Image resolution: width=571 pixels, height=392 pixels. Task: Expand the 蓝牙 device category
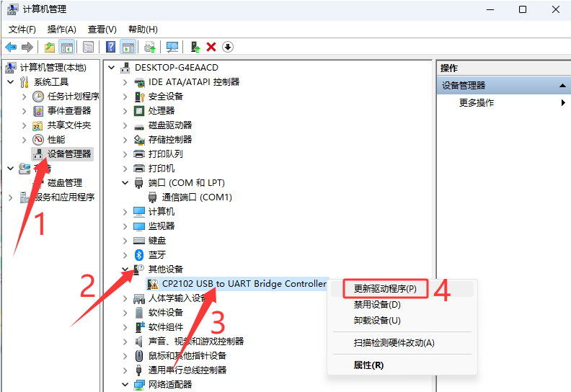[125, 255]
